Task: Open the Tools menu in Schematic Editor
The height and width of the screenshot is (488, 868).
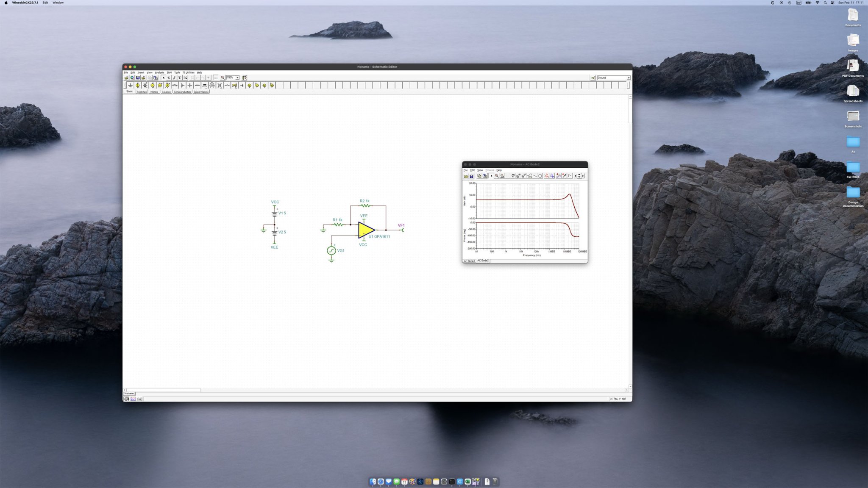Action: coord(177,72)
